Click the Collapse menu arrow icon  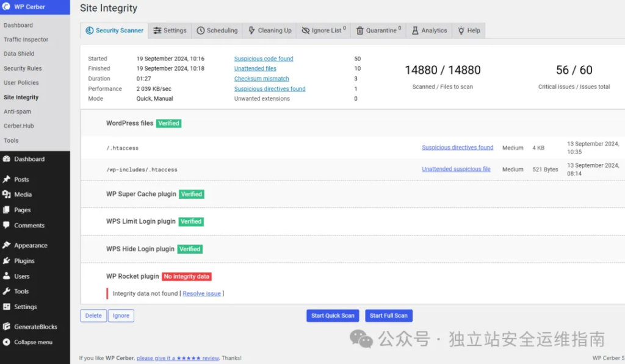6,342
